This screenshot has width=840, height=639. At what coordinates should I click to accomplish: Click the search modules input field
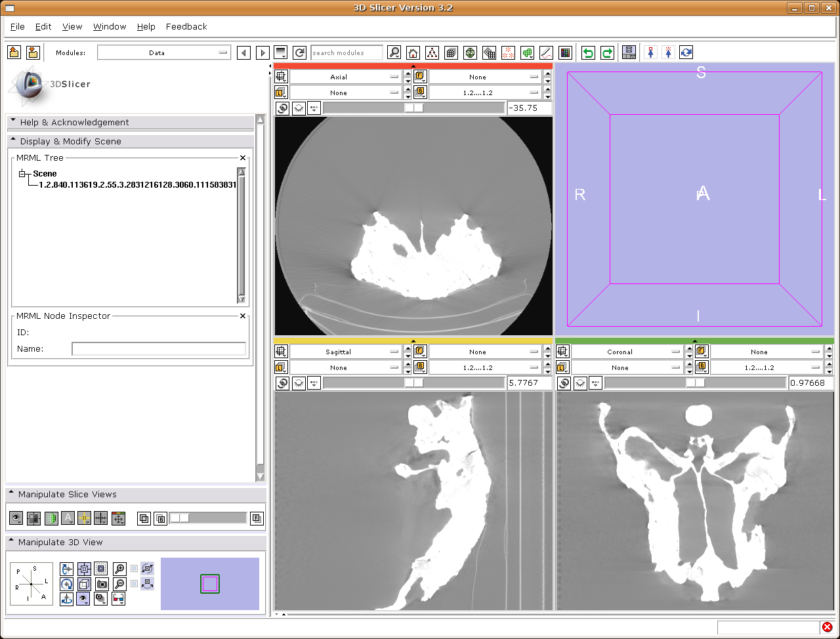[346, 52]
